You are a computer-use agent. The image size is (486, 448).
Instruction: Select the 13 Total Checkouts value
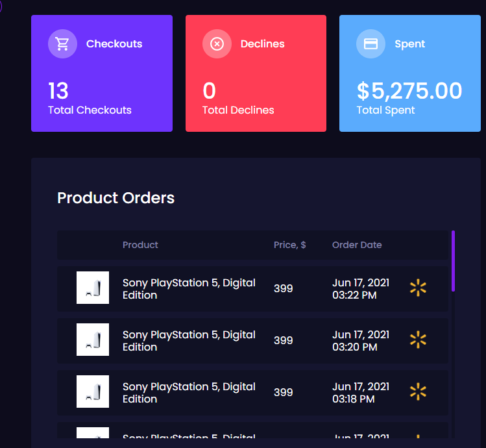click(x=58, y=91)
